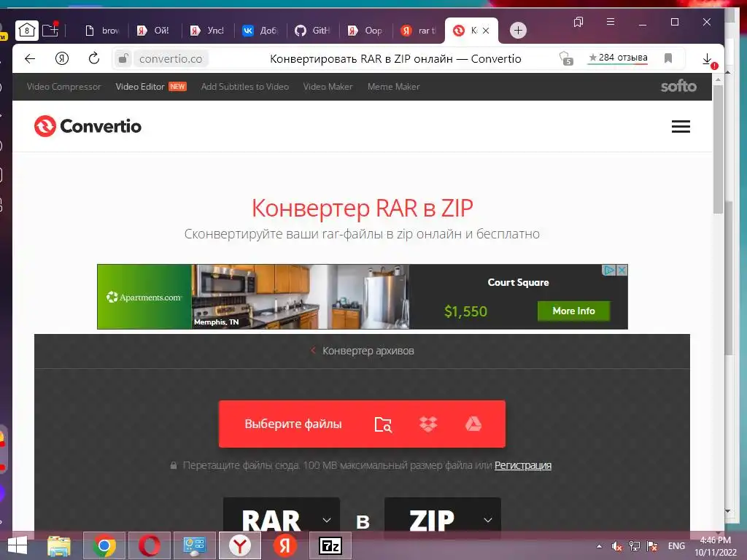Click the page vertical scrollbar thumb
This screenshot has height=560, width=747.
[718, 150]
